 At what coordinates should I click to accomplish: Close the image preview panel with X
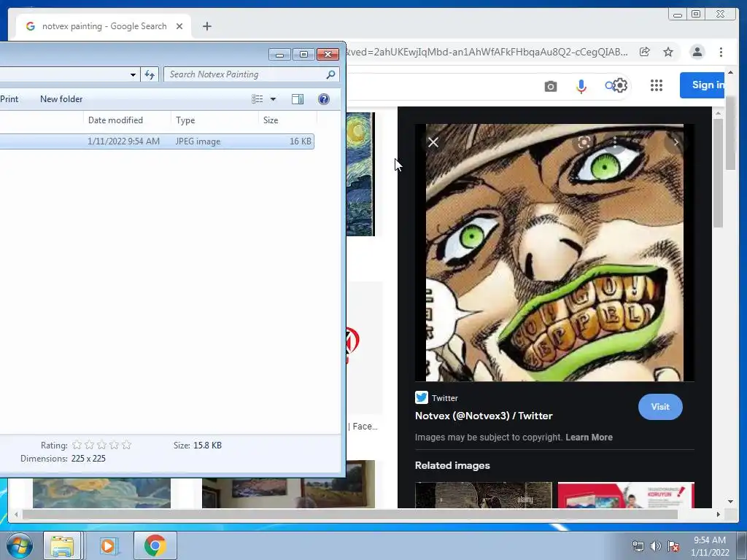(x=433, y=142)
